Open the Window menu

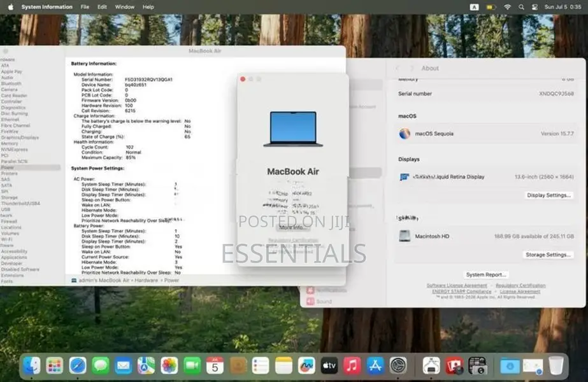[124, 7]
